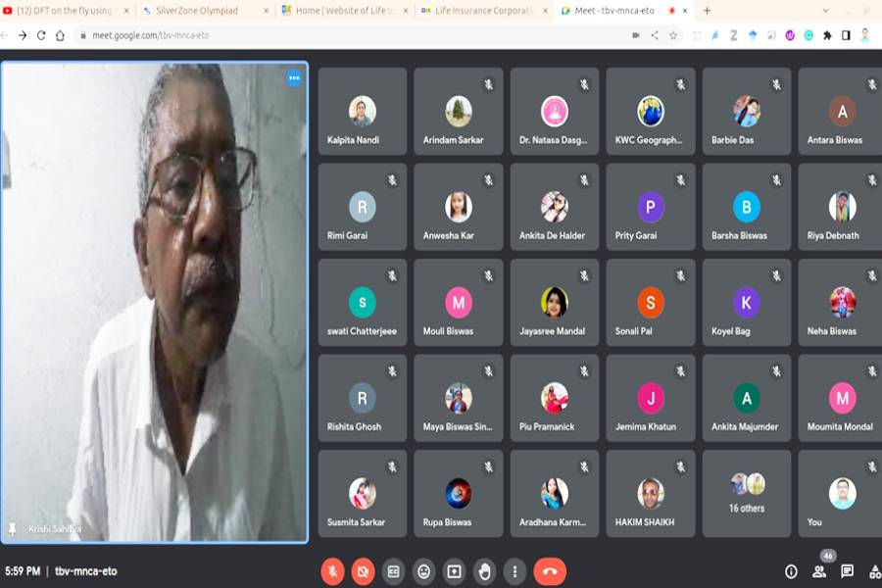This screenshot has height=588, width=882.
Task: Open meeting details info icon
Action: point(791,571)
